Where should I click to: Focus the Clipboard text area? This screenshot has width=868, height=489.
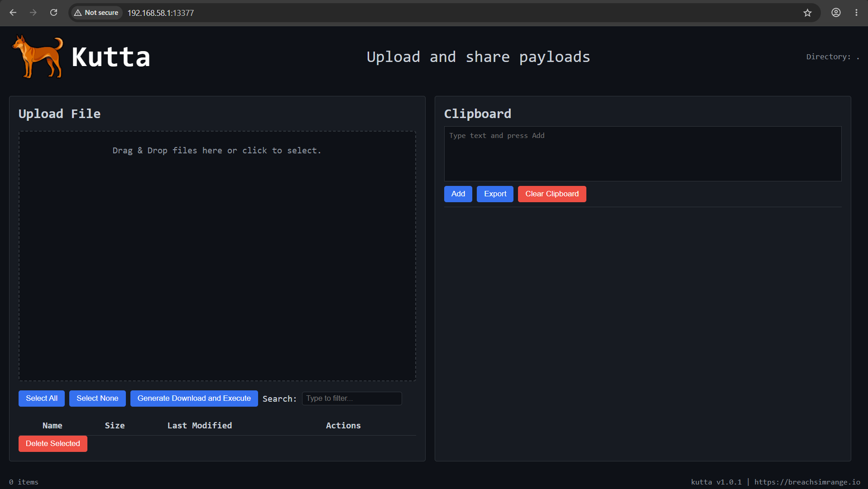643,154
